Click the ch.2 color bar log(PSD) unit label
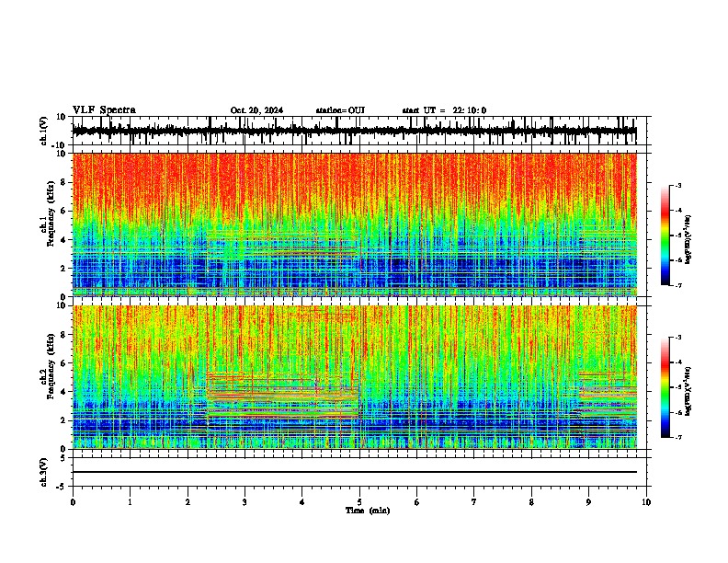The image size is (728, 563). 688,391
